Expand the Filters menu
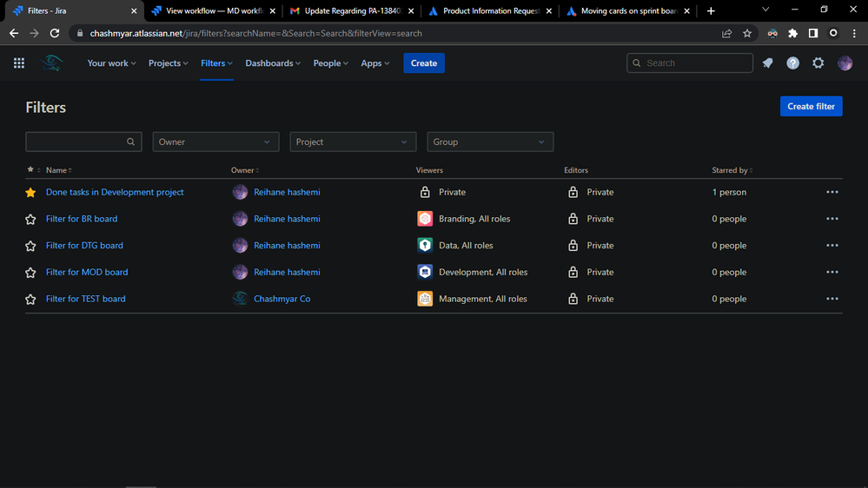The width and height of the screenshot is (868, 488). coord(216,63)
